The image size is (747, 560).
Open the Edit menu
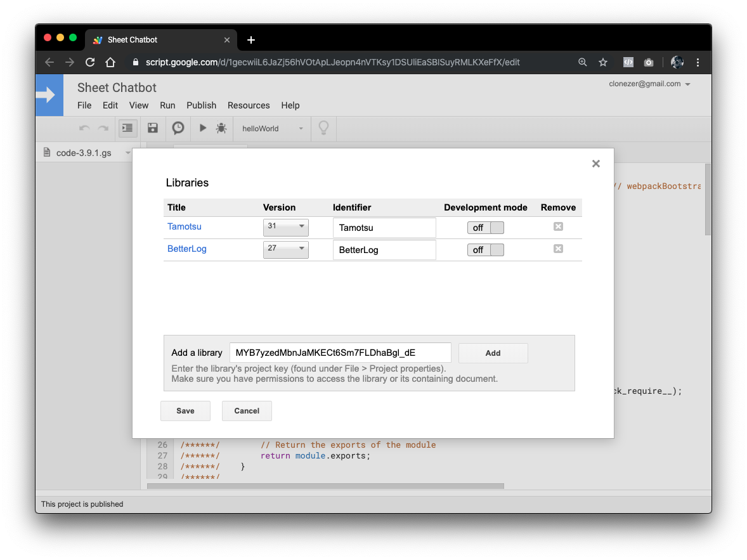[110, 105]
